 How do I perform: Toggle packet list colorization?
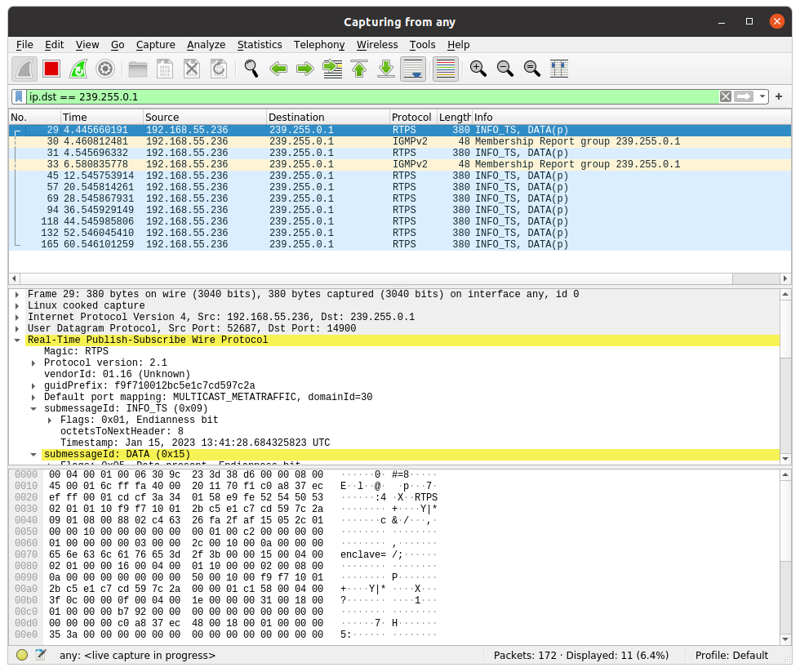[446, 69]
